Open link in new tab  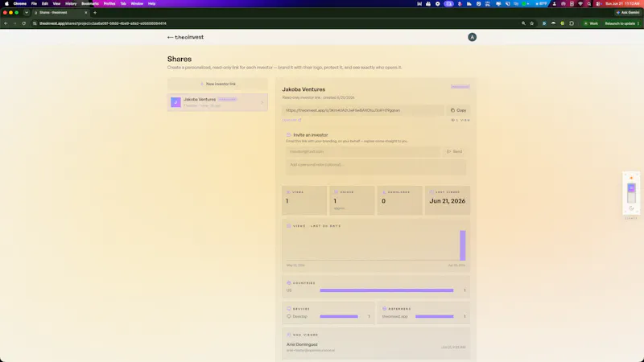click(x=291, y=120)
